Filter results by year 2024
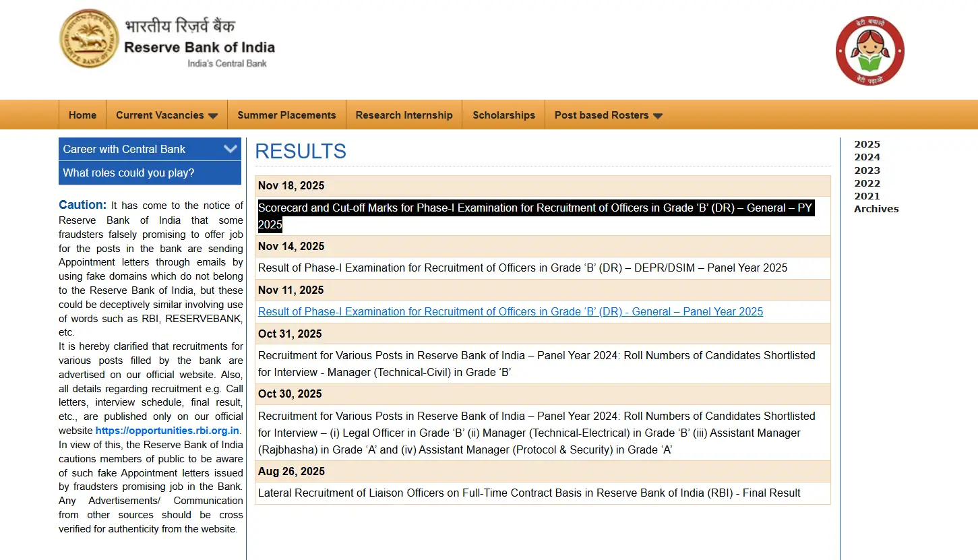Screen dimensions: 978x560 867,157
